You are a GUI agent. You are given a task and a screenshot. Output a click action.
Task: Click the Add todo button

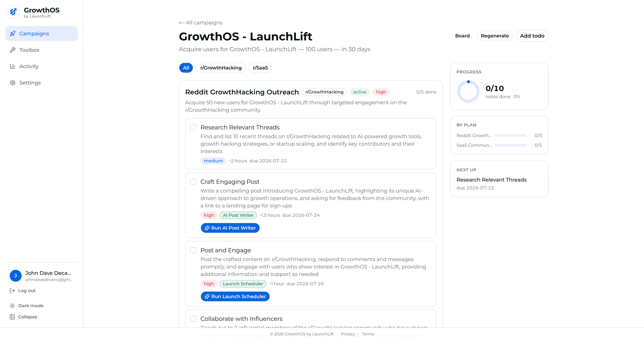pos(532,36)
